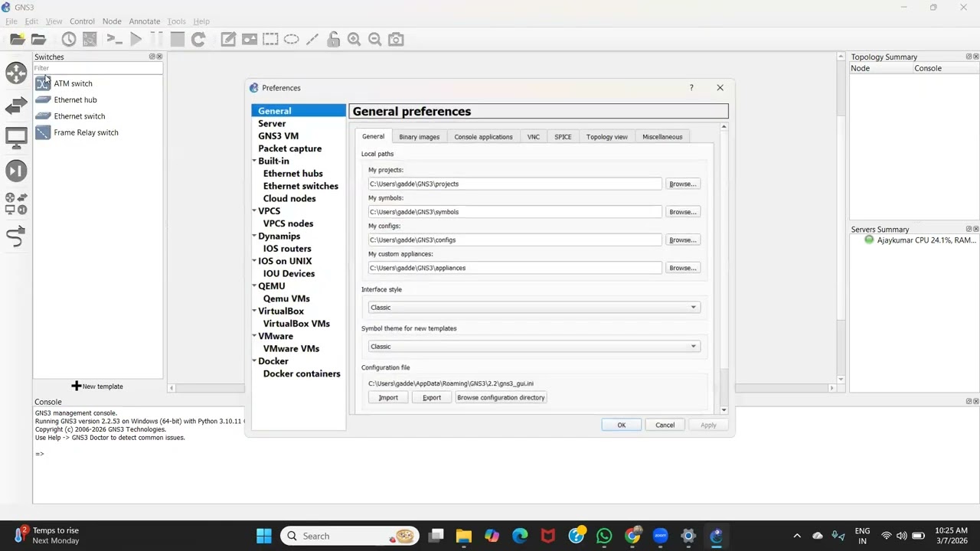The image size is (980, 551).
Task: Select the Draw rectangle tool
Action: coord(270,39)
